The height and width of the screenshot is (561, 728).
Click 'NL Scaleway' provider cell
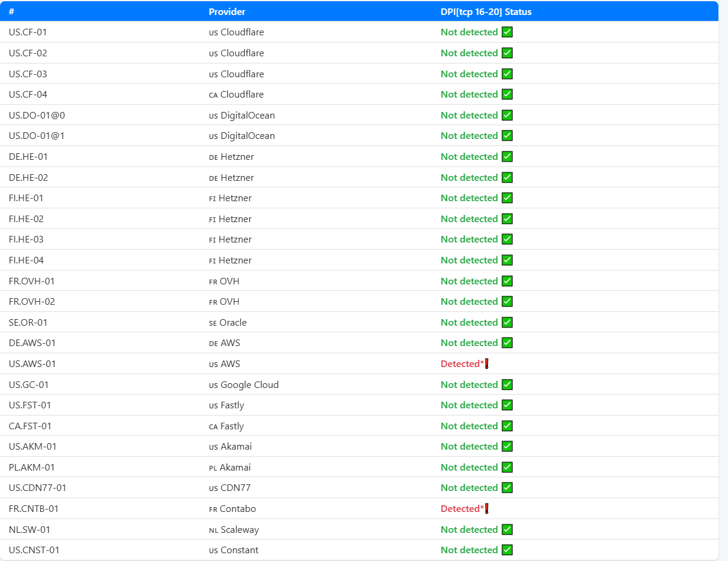(234, 529)
